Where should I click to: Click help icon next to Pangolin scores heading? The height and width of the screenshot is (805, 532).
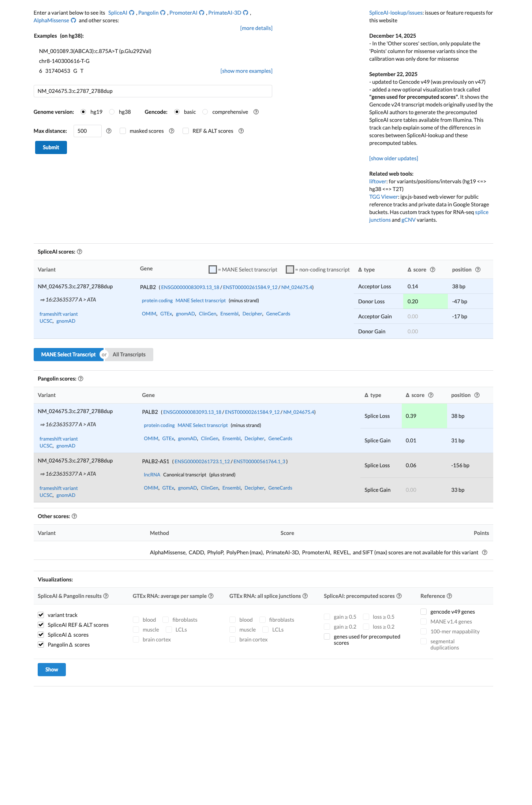pos(81,379)
